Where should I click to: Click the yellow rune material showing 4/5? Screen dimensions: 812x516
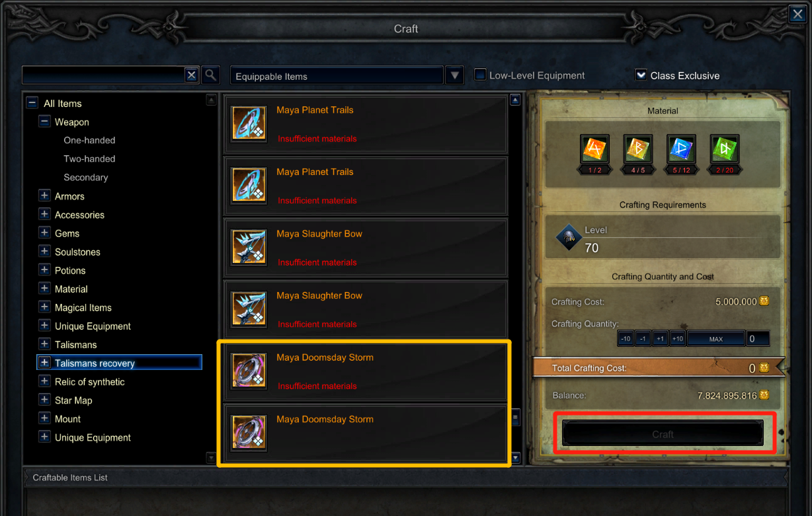[637, 149]
